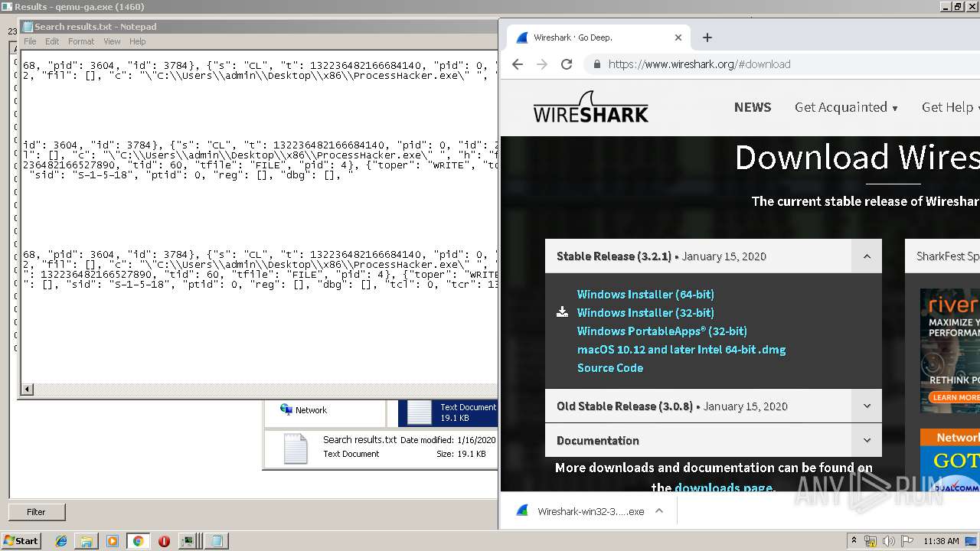Click the Wireshark logo
The width and height of the screenshot is (980, 551).
(591, 107)
